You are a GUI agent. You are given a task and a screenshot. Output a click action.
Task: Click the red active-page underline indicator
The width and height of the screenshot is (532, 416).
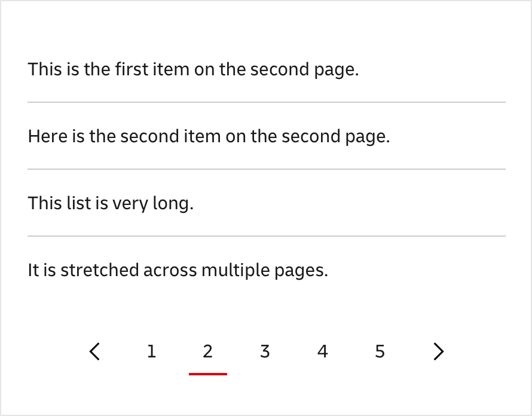pos(208,374)
